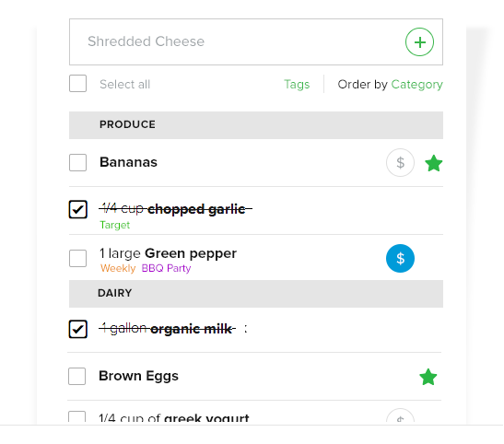The width and height of the screenshot is (504, 444).
Task: Check the Select all checkbox
Action: (77, 84)
